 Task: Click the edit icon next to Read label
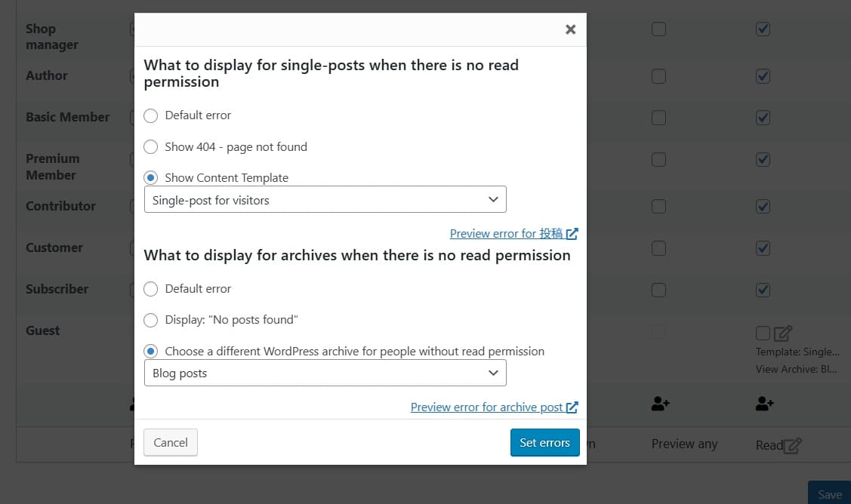(792, 445)
